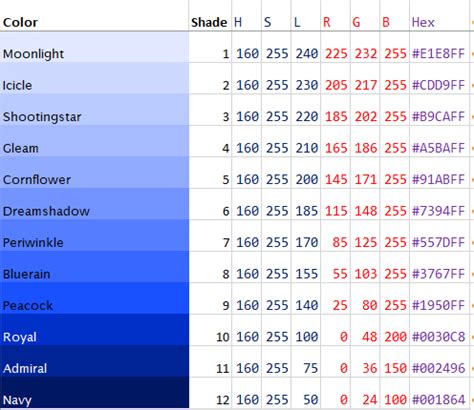Click shade number 10 cell

210,330
